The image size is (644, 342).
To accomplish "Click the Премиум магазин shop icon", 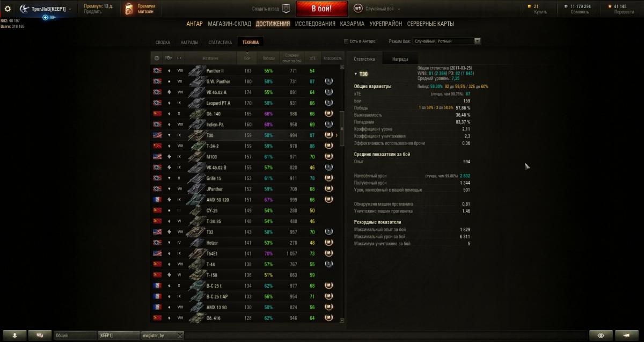I will tap(129, 9).
